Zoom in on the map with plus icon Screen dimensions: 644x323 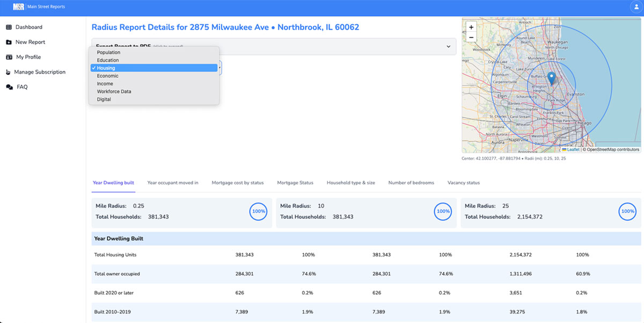[x=471, y=26]
